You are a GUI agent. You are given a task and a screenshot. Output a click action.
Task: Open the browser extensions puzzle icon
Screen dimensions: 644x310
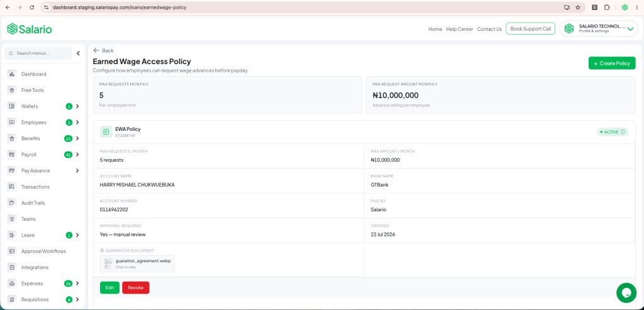point(607,8)
